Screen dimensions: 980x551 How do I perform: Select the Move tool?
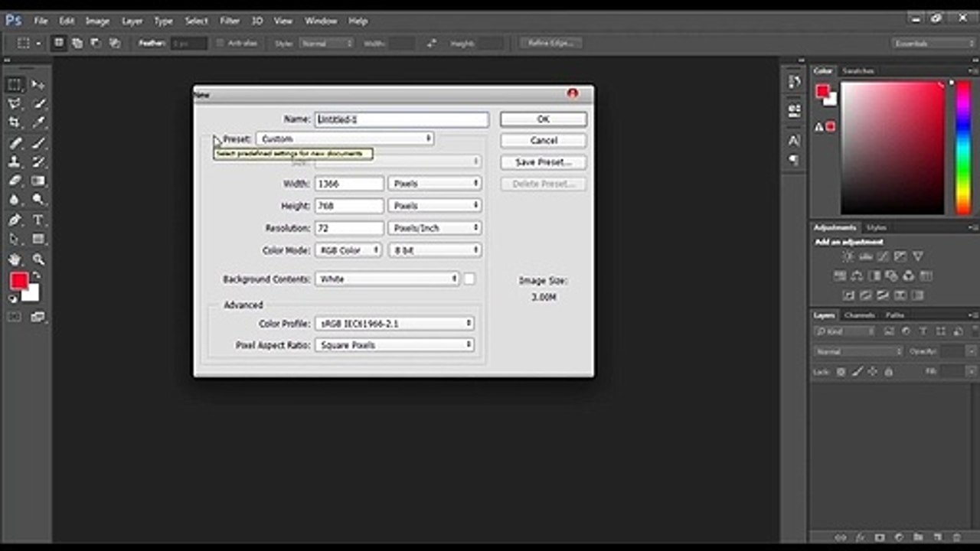tap(38, 84)
